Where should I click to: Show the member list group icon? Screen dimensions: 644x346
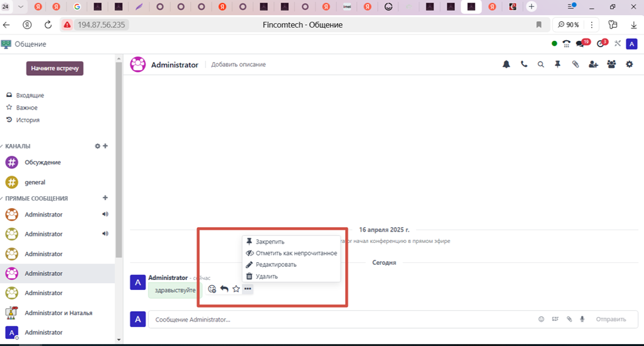611,65
